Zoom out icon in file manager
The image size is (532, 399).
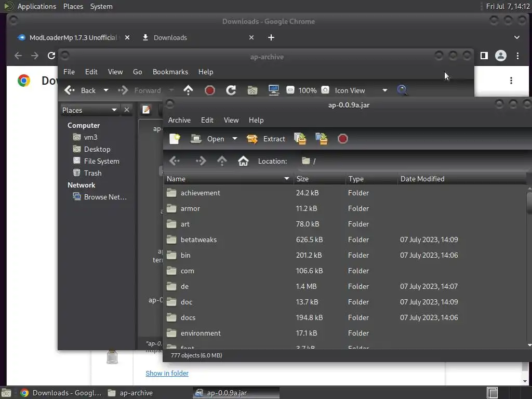(290, 90)
